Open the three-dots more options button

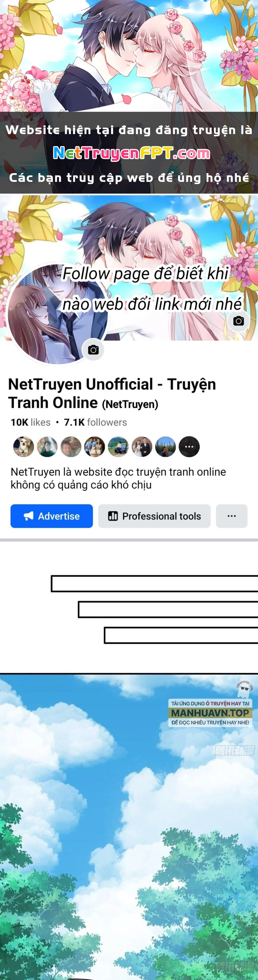232,516
